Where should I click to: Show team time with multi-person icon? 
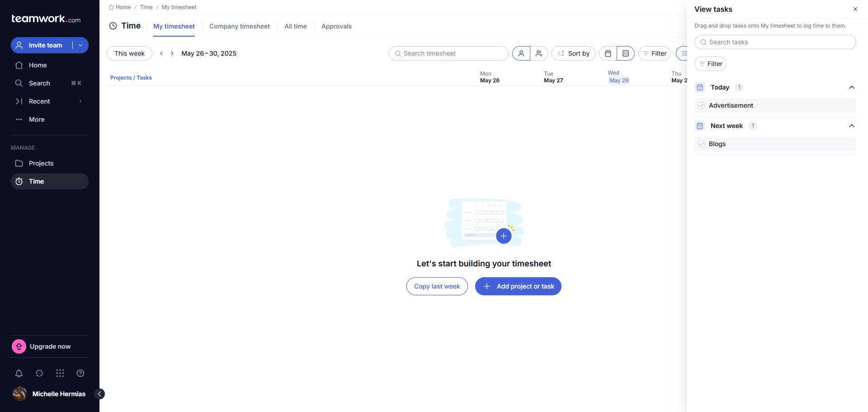point(539,53)
